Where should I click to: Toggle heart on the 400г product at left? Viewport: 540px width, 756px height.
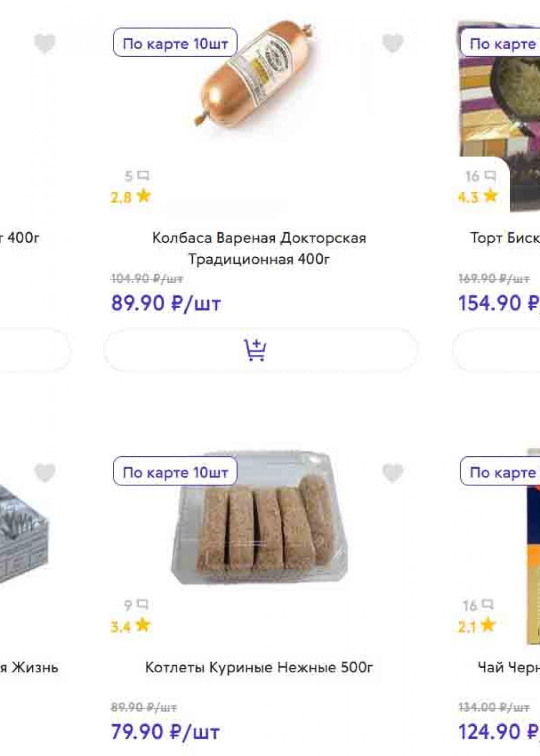(x=45, y=43)
